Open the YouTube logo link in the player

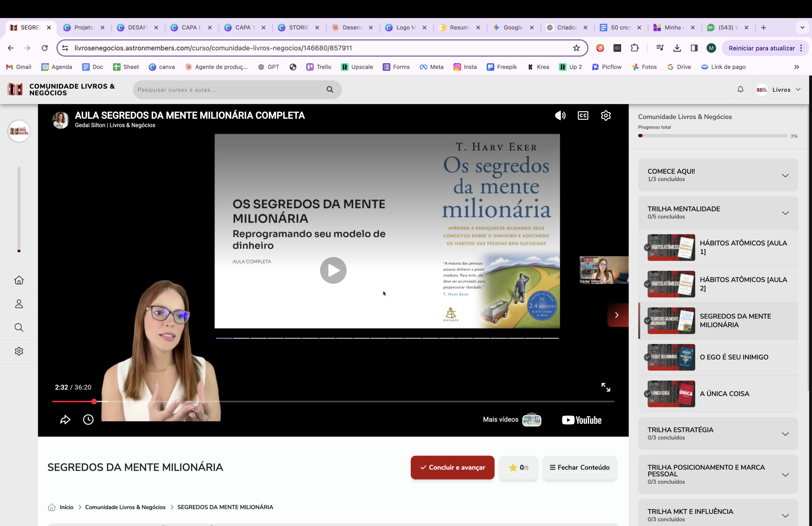(x=582, y=420)
